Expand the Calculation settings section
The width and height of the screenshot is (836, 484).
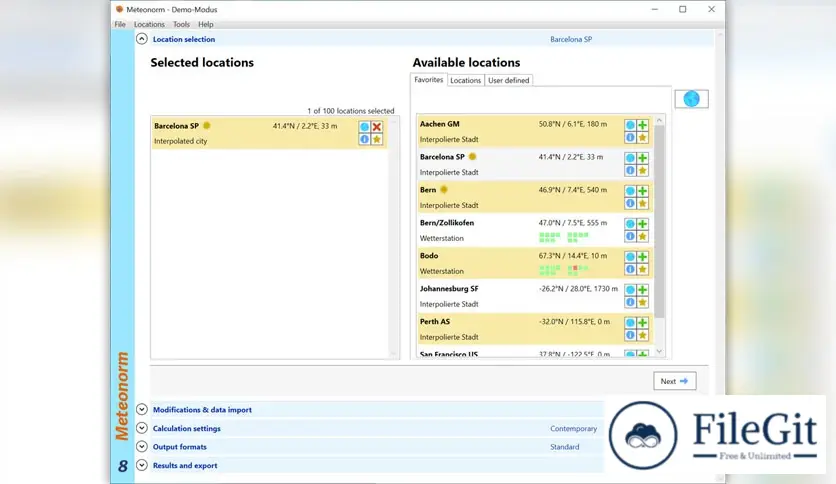[x=142, y=429]
